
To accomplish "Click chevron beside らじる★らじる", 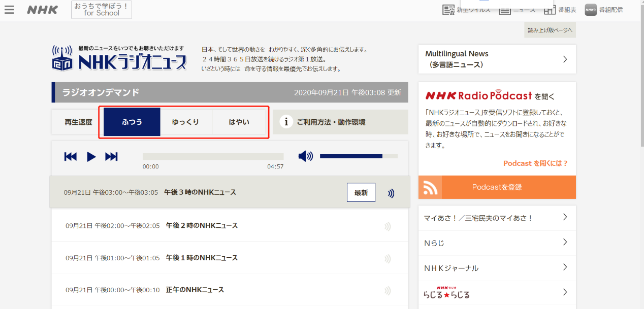I will [565, 292].
